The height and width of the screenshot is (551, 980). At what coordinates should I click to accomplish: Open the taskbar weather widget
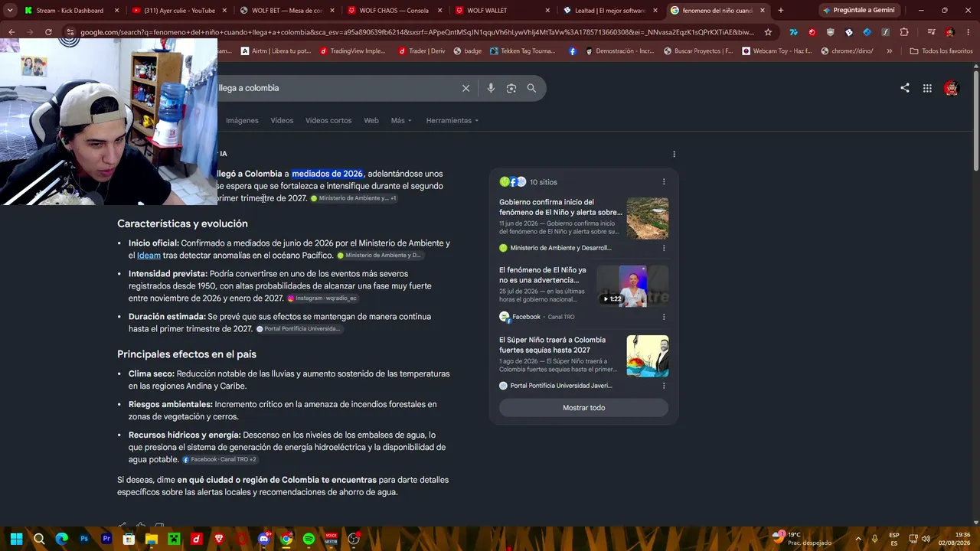pos(802,539)
